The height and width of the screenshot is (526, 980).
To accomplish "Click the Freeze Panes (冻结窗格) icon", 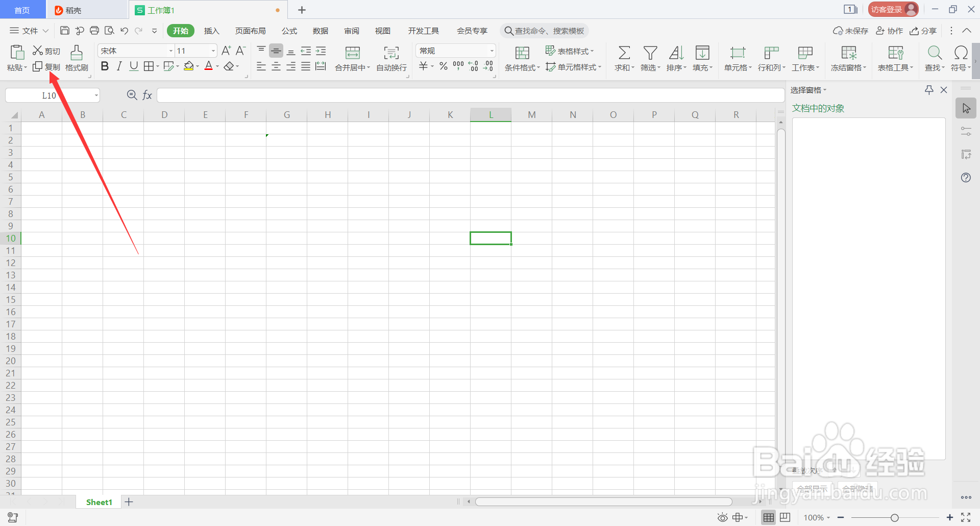I will 849,53.
